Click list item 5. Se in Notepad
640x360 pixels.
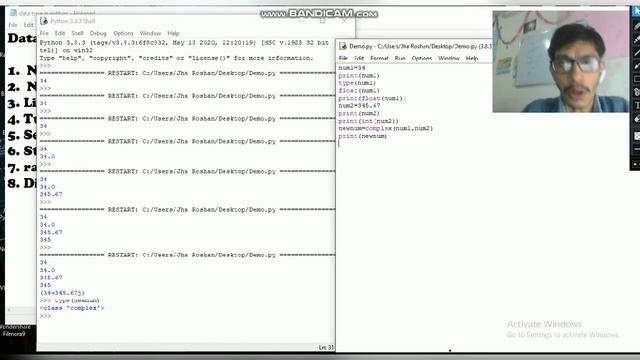coord(22,135)
